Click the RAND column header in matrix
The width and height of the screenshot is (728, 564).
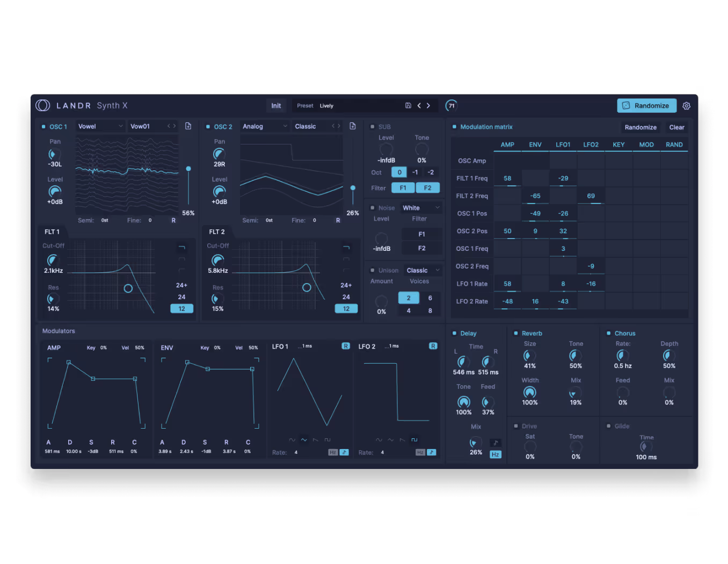click(674, 145)
